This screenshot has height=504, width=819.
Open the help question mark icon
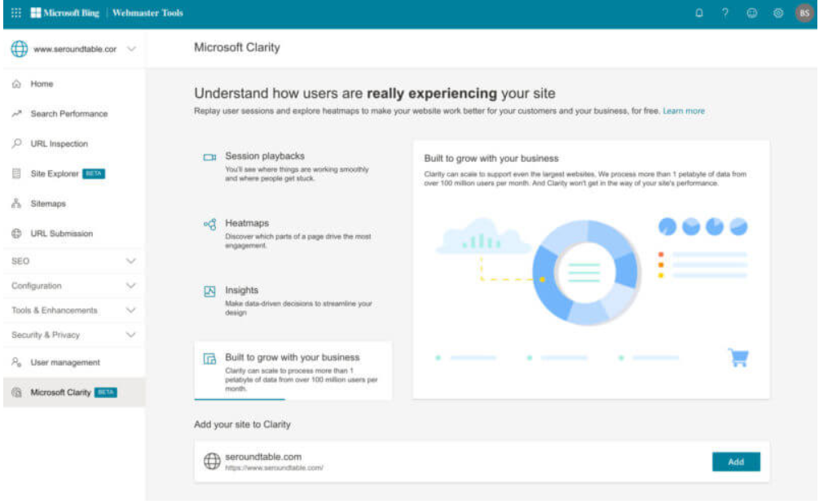click(725, 13)
